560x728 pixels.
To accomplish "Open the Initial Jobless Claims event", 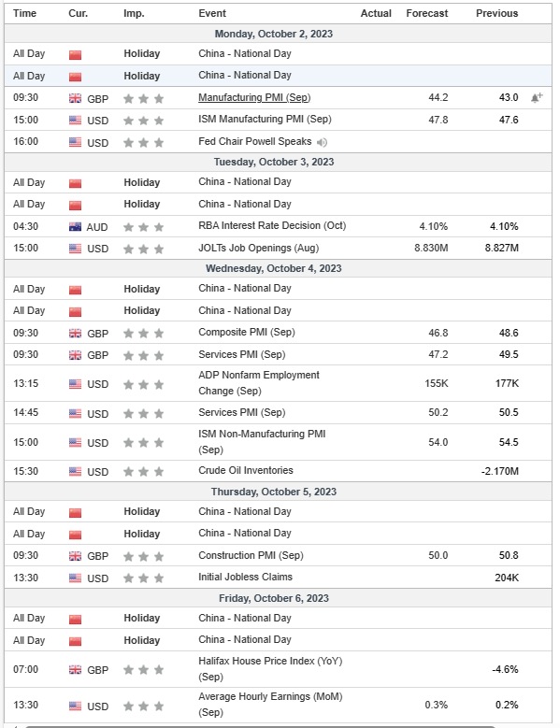I will pyautogui.click(x=245, y=578).
